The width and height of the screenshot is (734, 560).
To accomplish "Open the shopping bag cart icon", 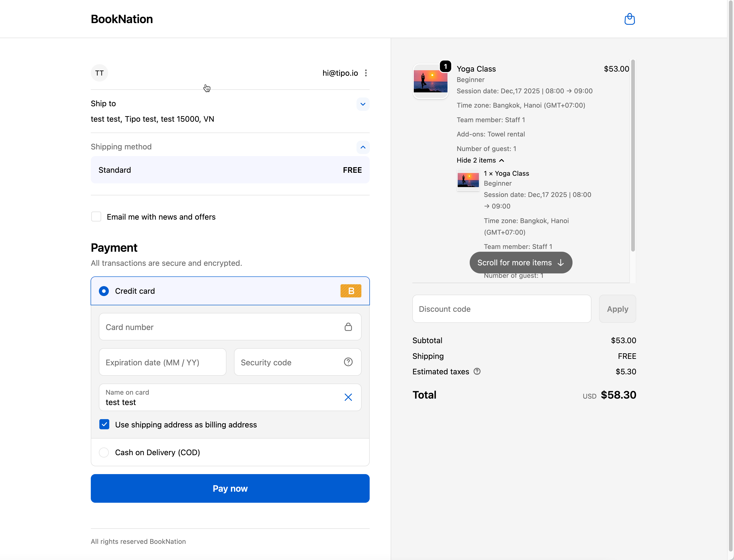I will point(629,19).
